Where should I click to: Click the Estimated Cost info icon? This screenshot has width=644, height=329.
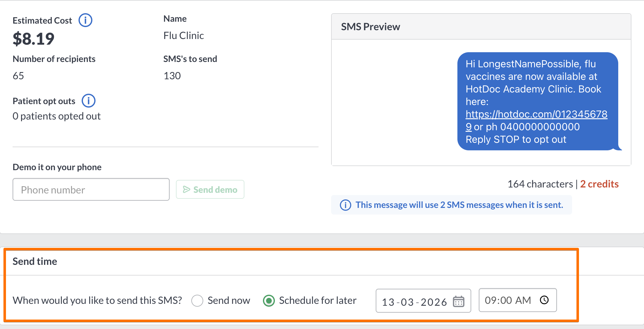(85, 20)
